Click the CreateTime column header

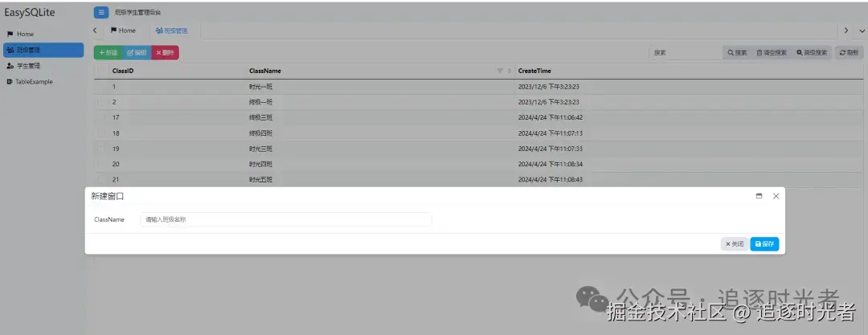click(x=534, y=71)
